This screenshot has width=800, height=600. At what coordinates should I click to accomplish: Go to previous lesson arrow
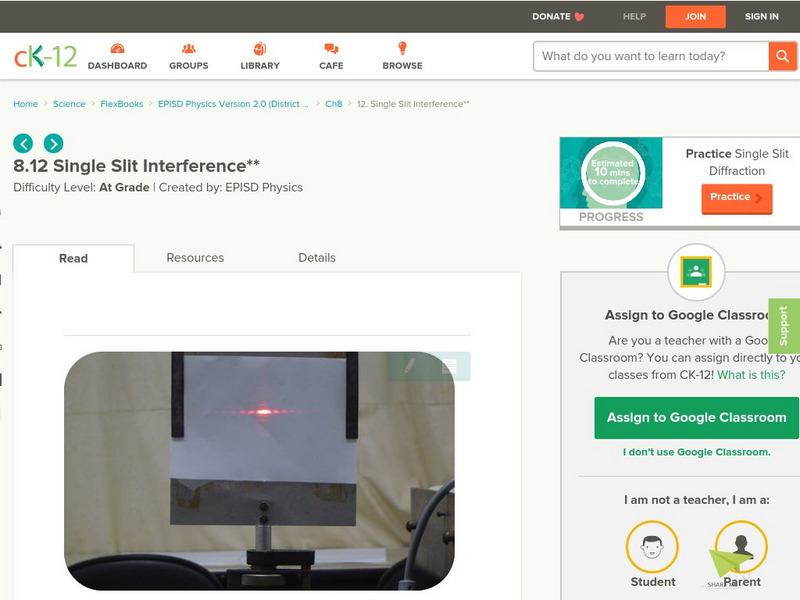tap(23, 143)
